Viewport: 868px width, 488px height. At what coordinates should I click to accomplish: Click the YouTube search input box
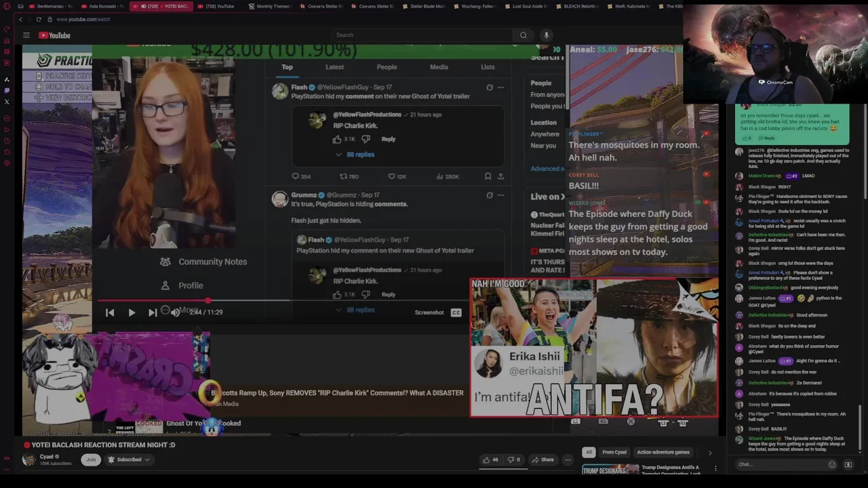pyautogui.click(x=420, y=35)
